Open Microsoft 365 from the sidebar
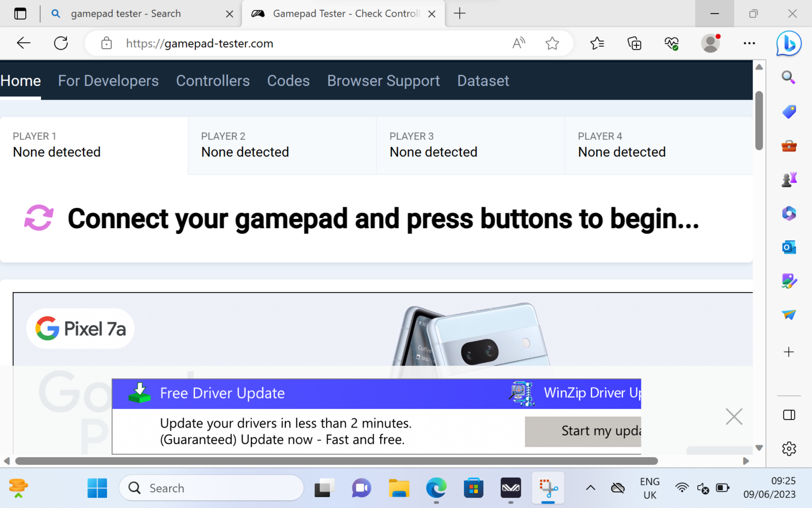Image resolution: width=812 pixels, height=508 pixels. [789, 213]
